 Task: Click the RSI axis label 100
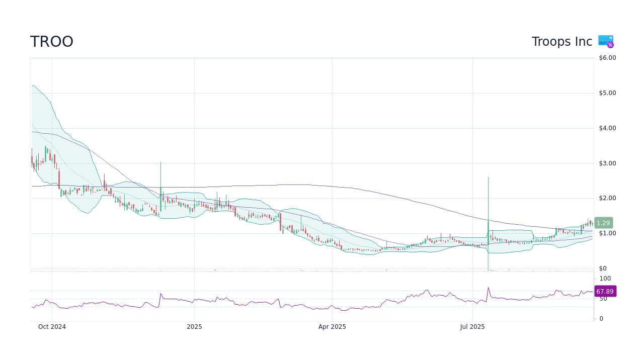click(x=605, y=279)
